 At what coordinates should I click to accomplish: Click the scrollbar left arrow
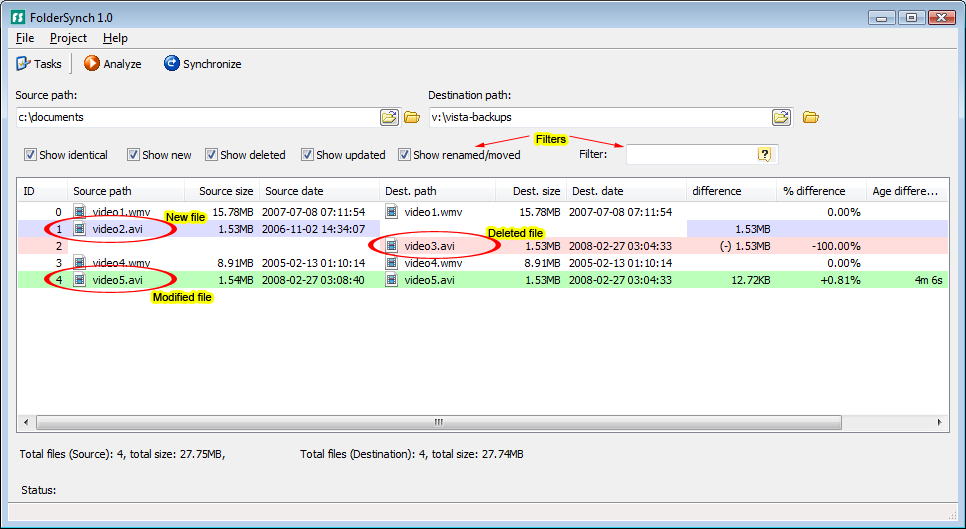26,422
